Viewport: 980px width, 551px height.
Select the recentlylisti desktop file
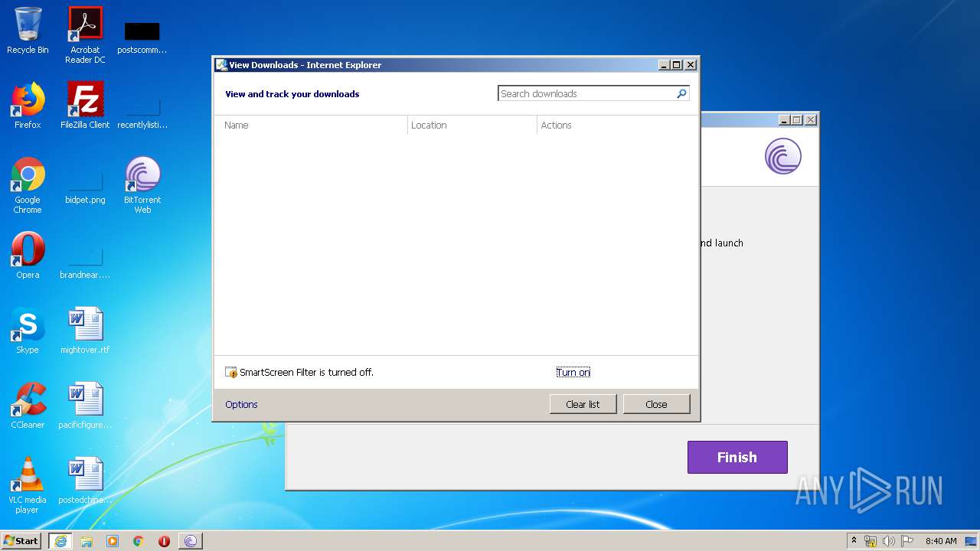click(142, 112)
